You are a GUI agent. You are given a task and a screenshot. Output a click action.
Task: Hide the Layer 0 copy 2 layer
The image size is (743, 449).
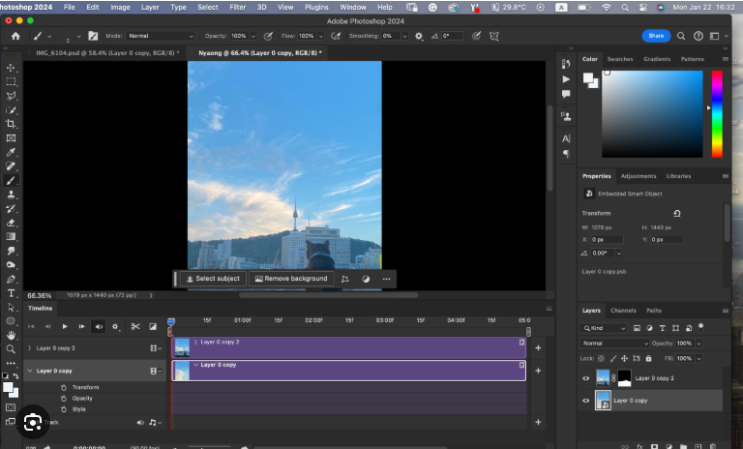[585, 378]
